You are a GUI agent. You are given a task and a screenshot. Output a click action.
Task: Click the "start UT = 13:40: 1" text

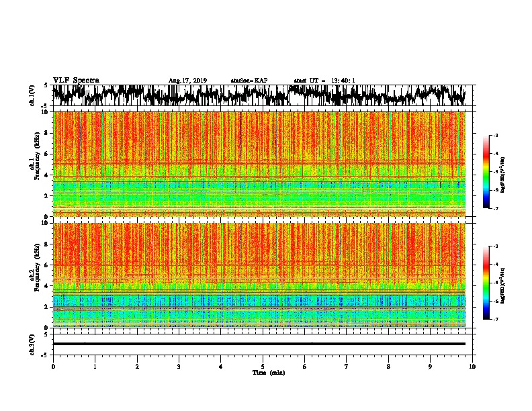point(324,81)
